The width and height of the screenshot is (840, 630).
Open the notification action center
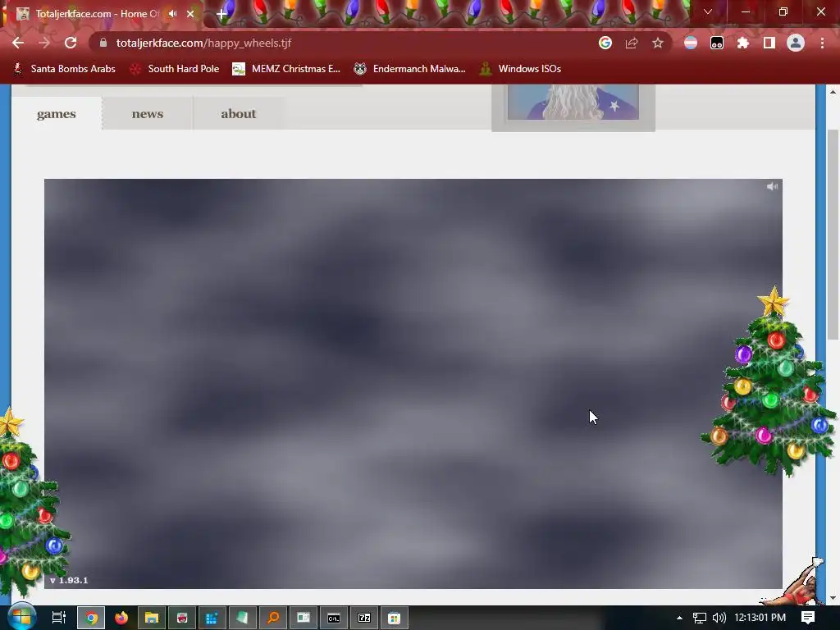pos(808,618)
